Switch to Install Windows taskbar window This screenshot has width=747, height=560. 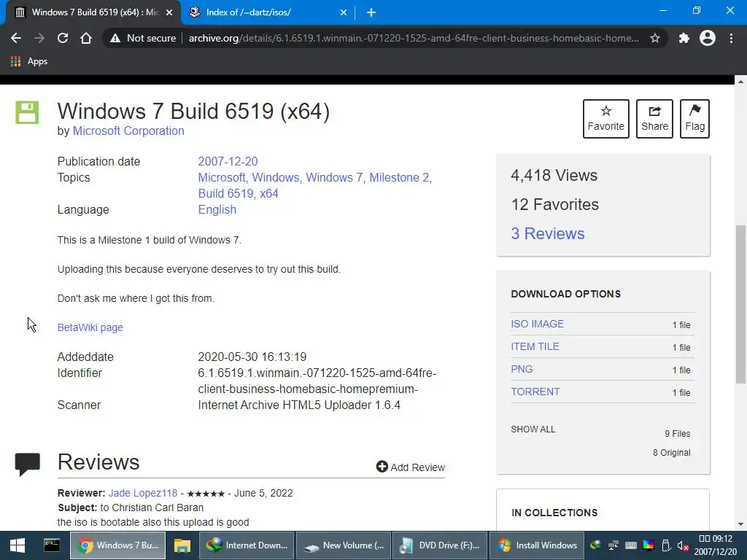click(x=537, y=545)
